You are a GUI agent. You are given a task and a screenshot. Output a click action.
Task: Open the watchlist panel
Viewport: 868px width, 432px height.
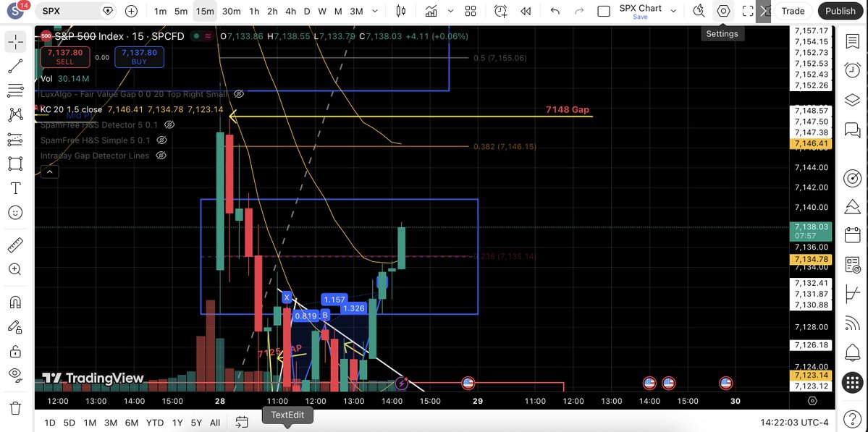tap(852, 41)
